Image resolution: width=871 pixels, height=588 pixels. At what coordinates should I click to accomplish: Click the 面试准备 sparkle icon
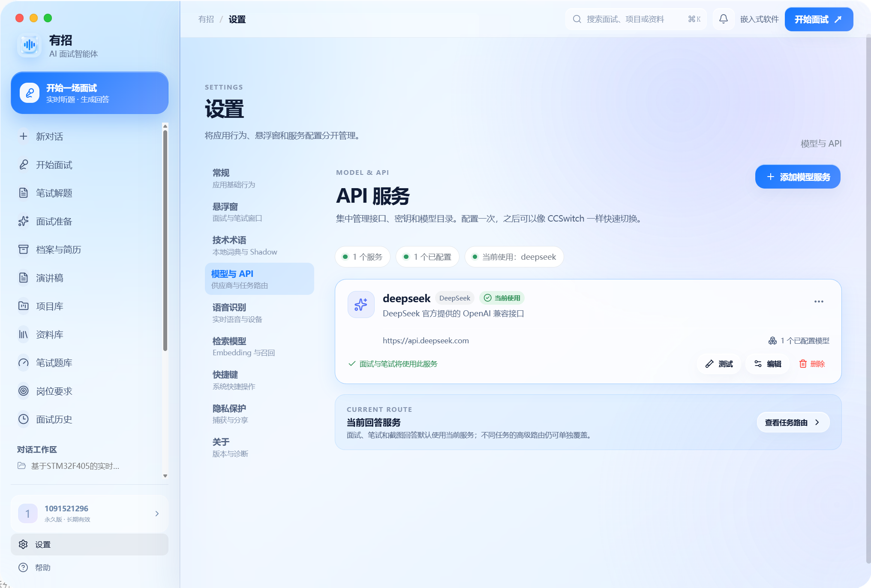point(24,221)
